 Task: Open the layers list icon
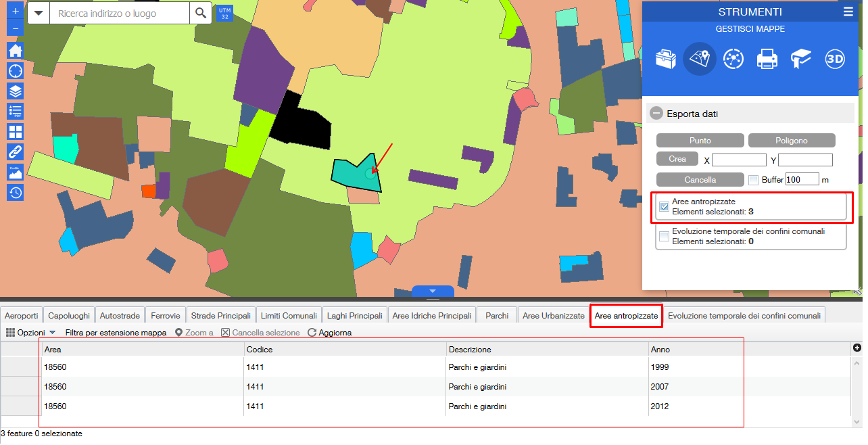pos(15,91)
